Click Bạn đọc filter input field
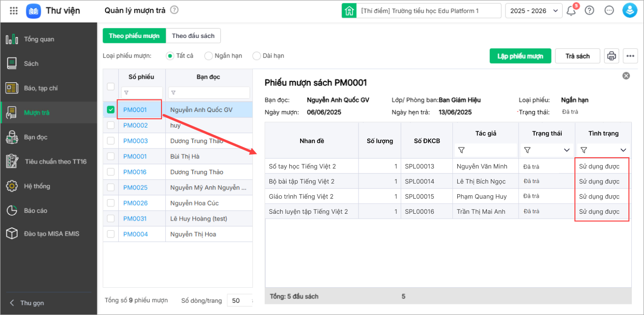The height and width of the screenshot is (315, 644). pyautogui.click(x=209, y=93)
